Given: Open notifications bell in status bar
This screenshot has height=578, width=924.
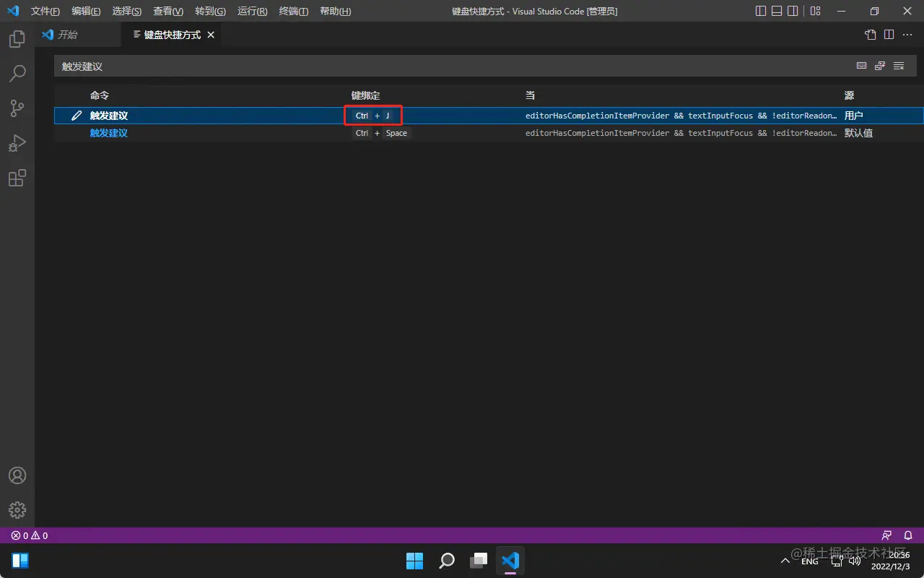Looking at the screenshot, I should (x=908, y=535).
